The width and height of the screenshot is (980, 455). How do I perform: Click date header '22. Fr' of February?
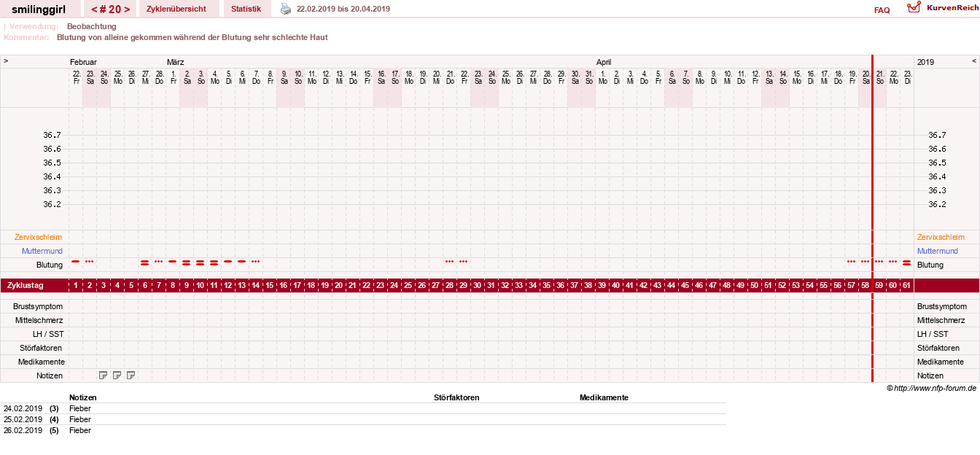[76, 77]
